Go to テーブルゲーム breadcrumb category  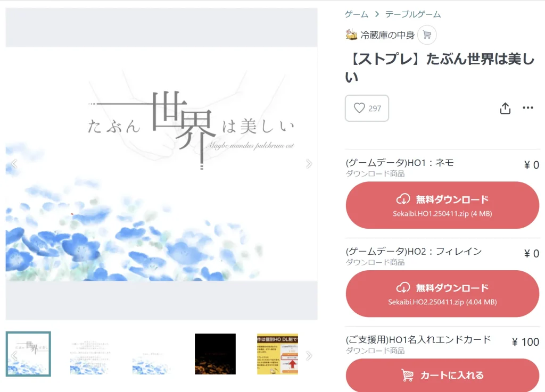click(413, 14)
